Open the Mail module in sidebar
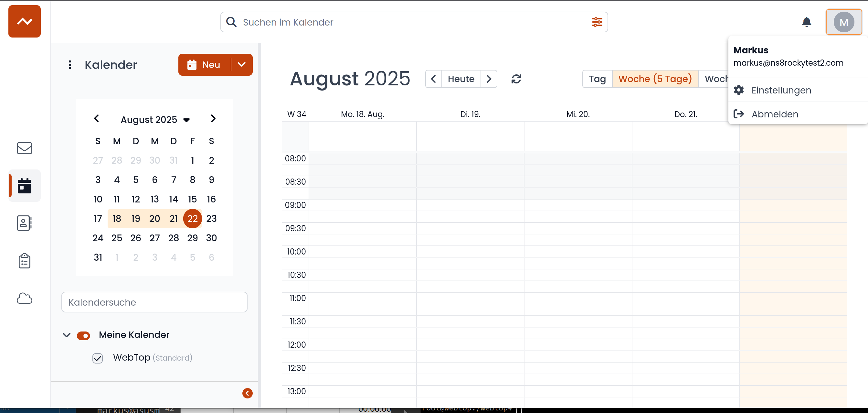Image resolution: width=868 pixels, height=413 pixels. [x=24, y=148]
